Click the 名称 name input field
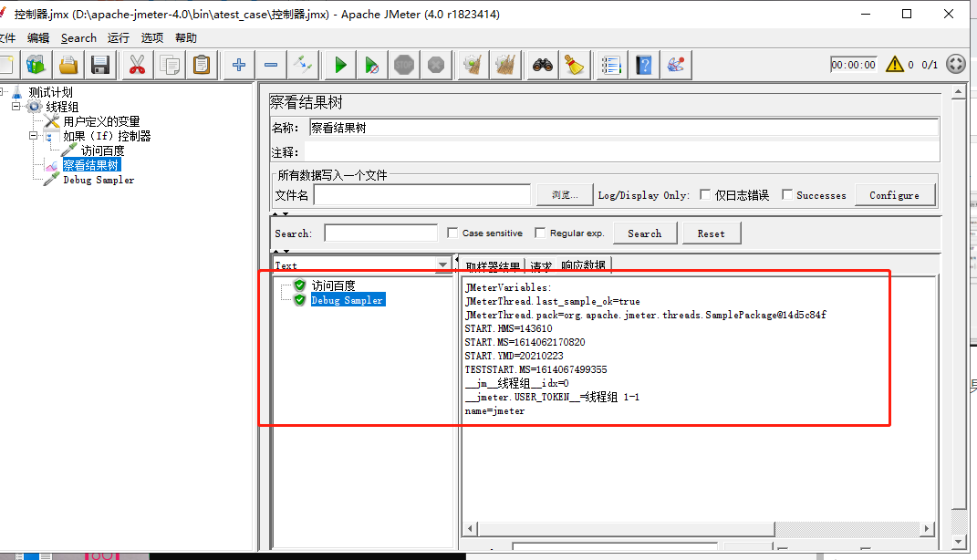977x560 pixels. [x=624, y=128]
